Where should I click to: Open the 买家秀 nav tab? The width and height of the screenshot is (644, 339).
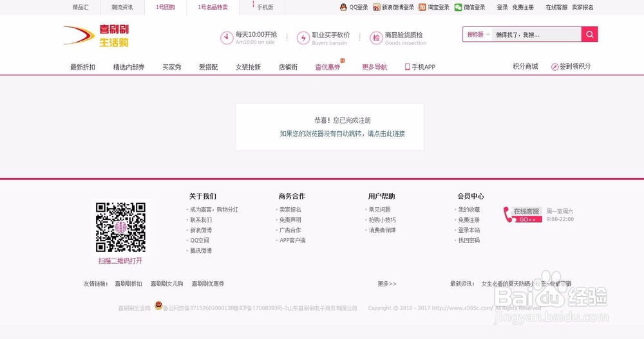pos(172,67)
